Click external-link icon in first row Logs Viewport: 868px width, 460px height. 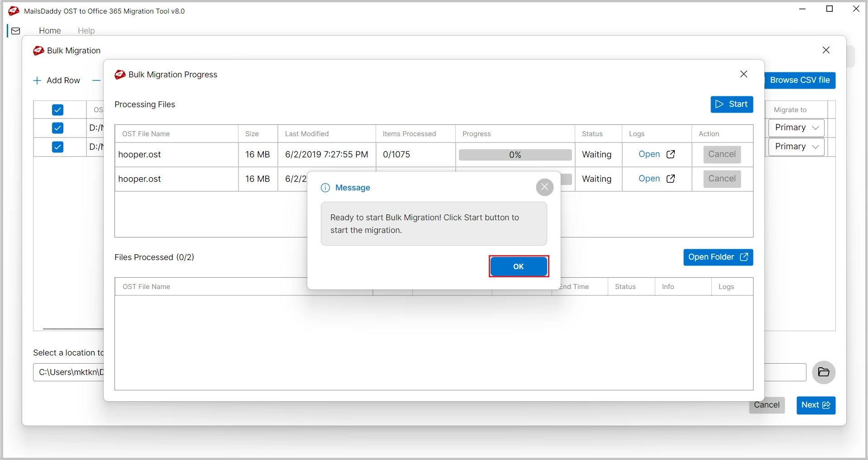(x=671, y=154)
